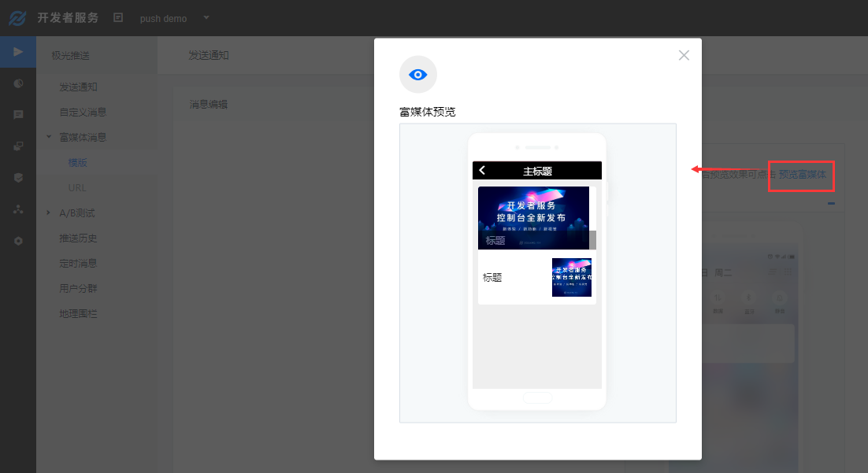Open the message bubble sidebar icon
Image resolution: width=868 pixels, height=473 pixels.
tap(18, 115)
